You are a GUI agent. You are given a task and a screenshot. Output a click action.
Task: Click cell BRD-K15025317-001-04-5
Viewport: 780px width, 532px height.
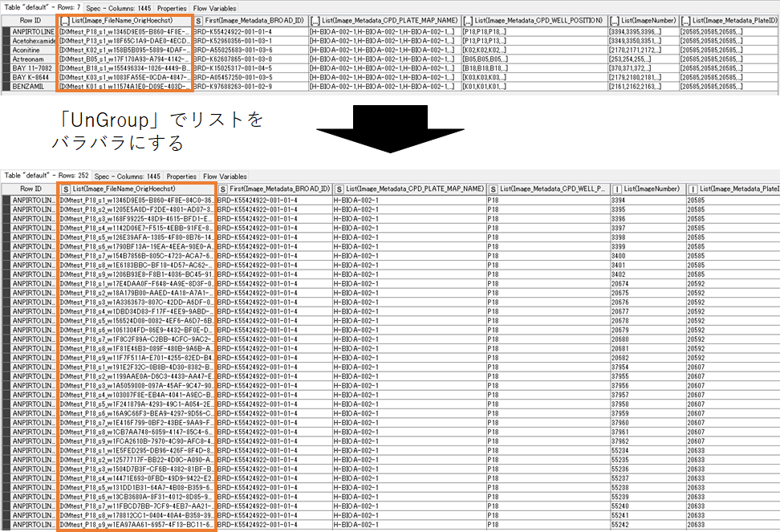click(x=250, y=68)
